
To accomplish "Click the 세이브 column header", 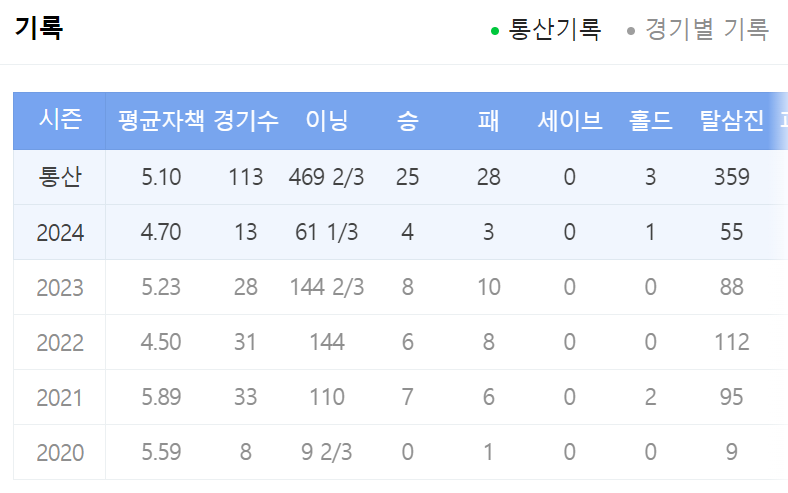I will pyautogui.click(x=569, y=121).
